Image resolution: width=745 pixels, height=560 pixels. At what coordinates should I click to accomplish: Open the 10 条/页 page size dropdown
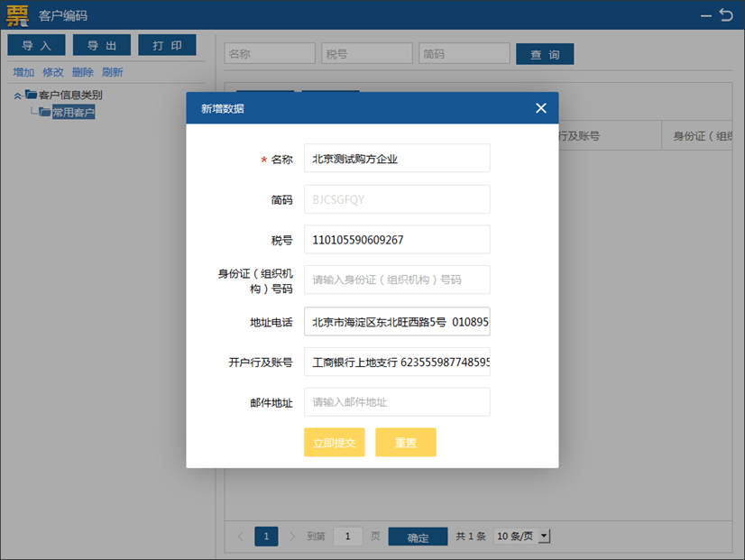coord(522,537)
